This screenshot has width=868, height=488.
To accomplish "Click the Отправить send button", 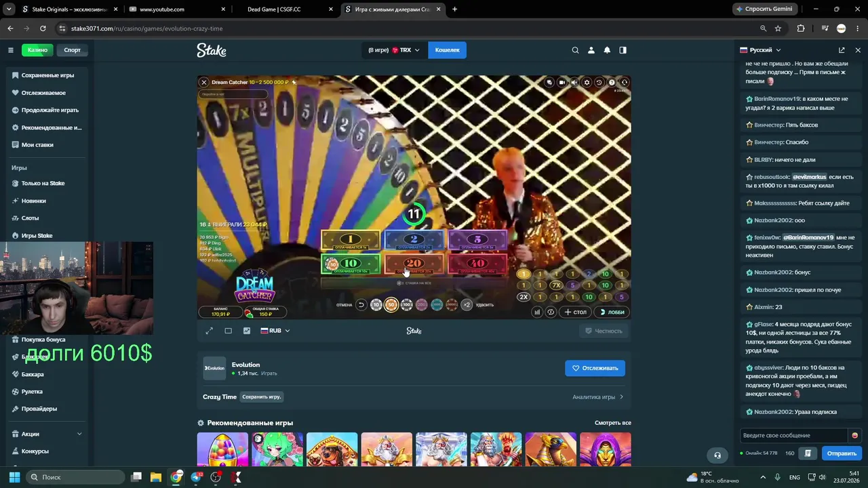I will pos(842,453).
